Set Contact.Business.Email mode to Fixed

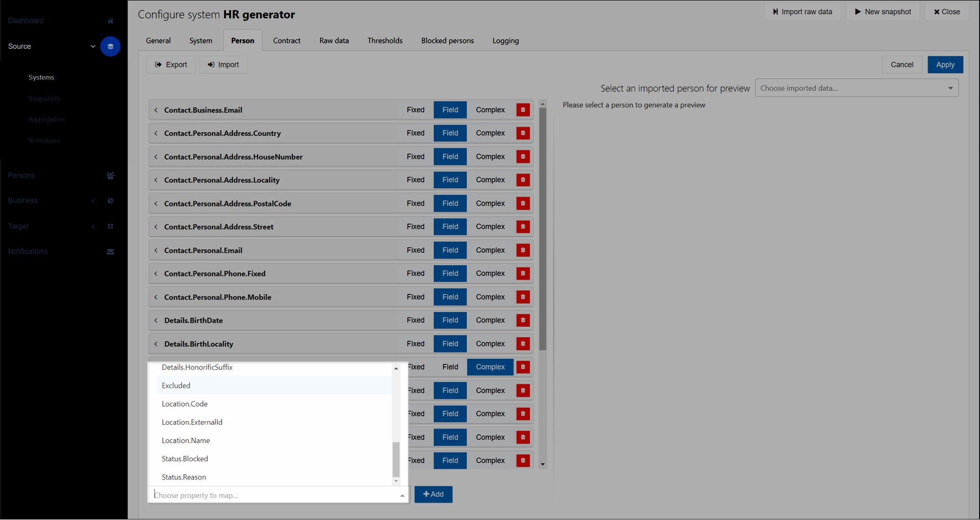click(415, 110)
